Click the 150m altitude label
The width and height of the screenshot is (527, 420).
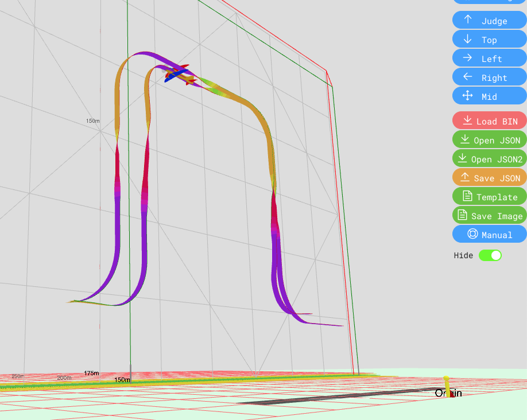(x=93, y=120)
